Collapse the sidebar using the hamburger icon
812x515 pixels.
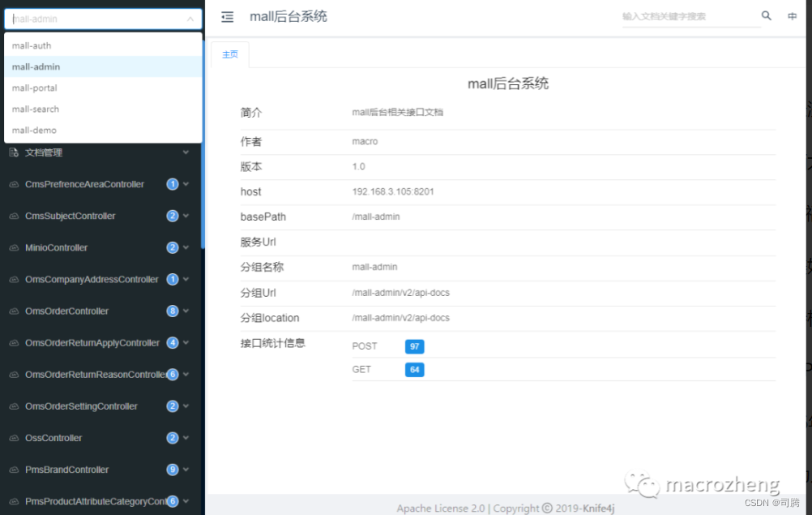tap(227, 15)
